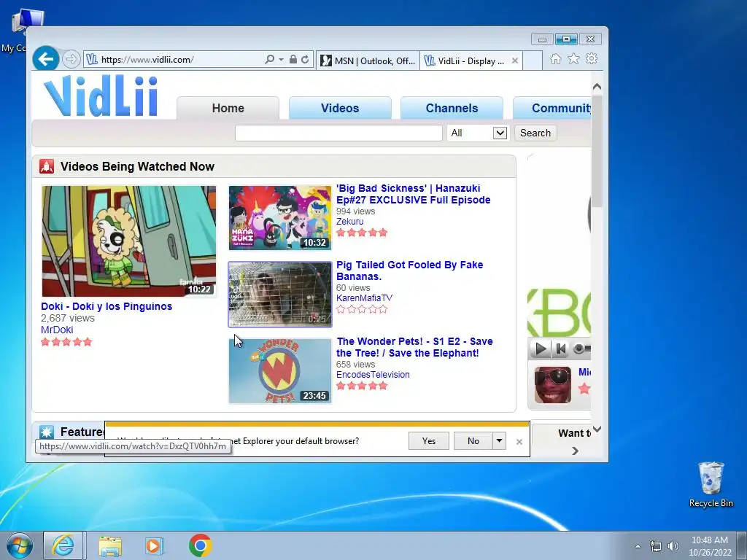Click the address bar URL field
747x560 pixels.
coord(181,60)
